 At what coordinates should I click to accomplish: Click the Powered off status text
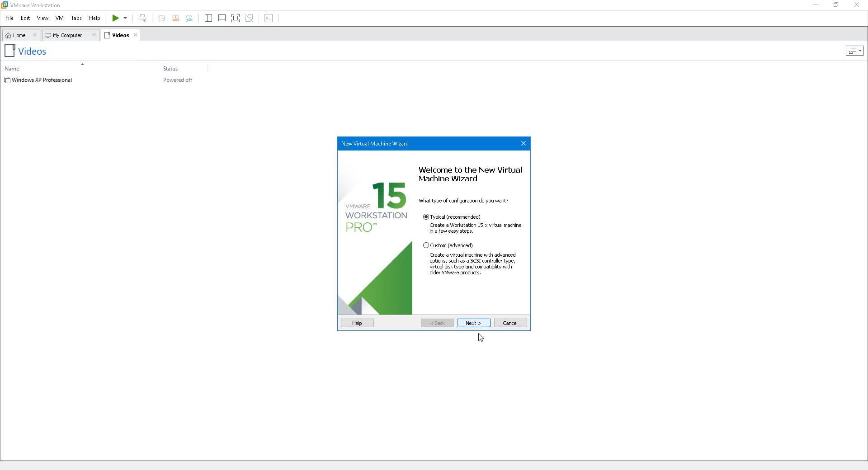click(x=178, y=80)
